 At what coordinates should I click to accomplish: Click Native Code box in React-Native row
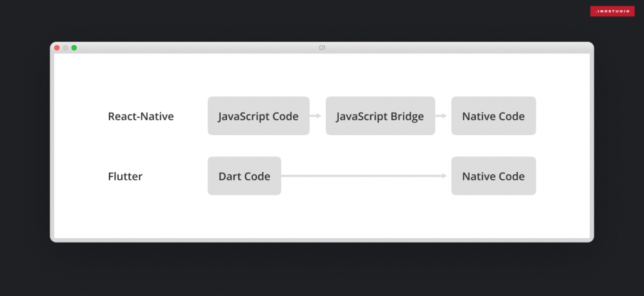(493, 116)
